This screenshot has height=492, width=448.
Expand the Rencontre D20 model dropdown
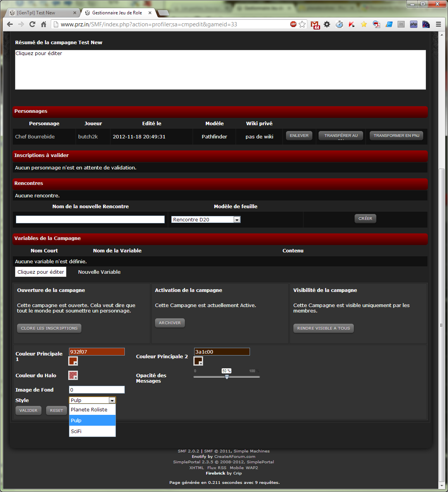pos(236,219)
